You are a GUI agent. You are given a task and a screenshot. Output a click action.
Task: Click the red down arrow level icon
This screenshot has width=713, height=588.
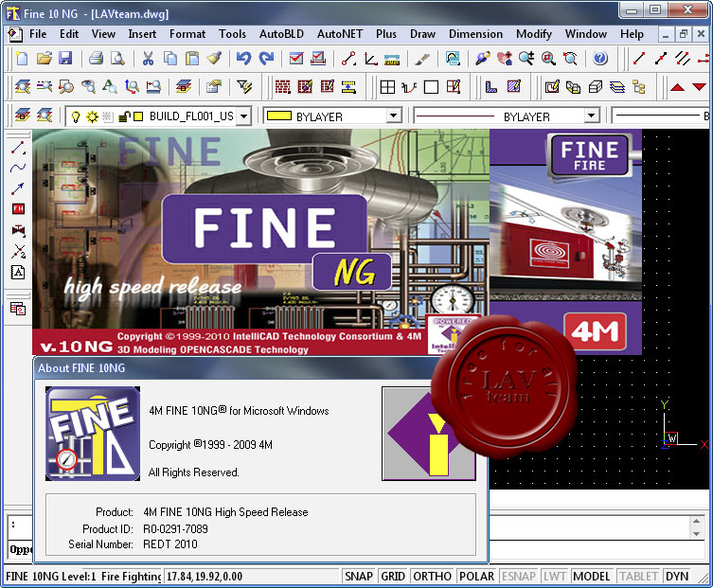(x=699, y=86)
